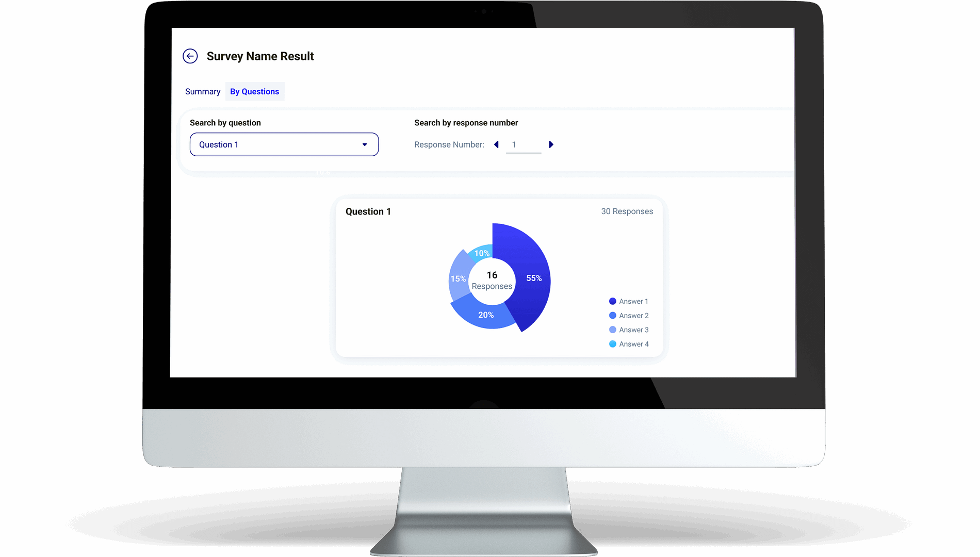Click the Response Number input field
This screenshot has width=980, height=557.
[x=523, y=145]
